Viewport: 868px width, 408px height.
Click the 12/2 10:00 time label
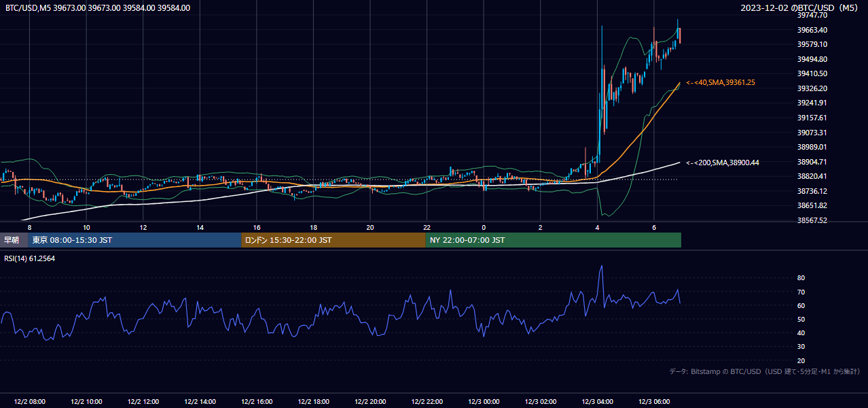click(x=86, y=402)
